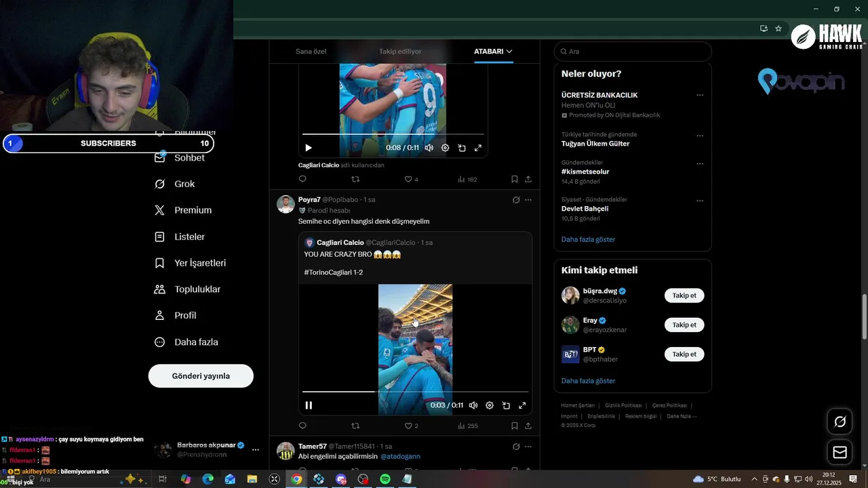Bookmark the top Cagliari video post
Image resolution: width=868 pixels, height=488 pixels.
[515, 179]
